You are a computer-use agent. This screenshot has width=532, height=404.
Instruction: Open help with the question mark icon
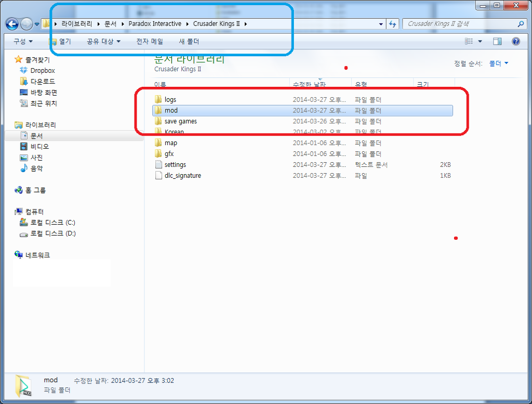(516, 42)
